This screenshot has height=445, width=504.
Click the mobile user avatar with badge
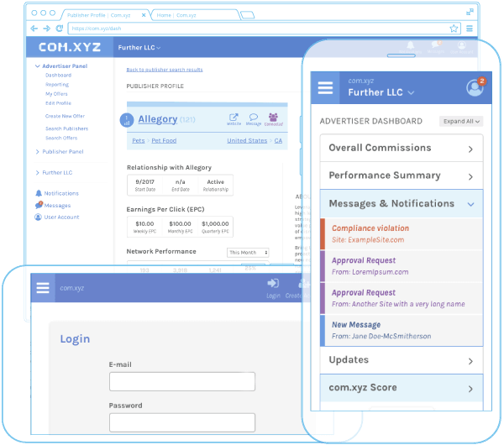click(x=475, y=87)
